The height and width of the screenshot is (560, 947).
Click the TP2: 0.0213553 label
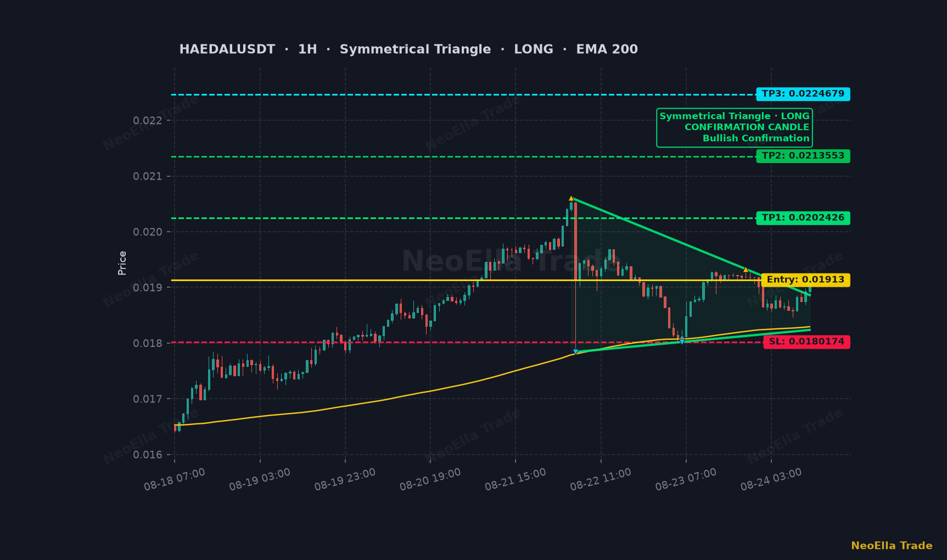803,156
